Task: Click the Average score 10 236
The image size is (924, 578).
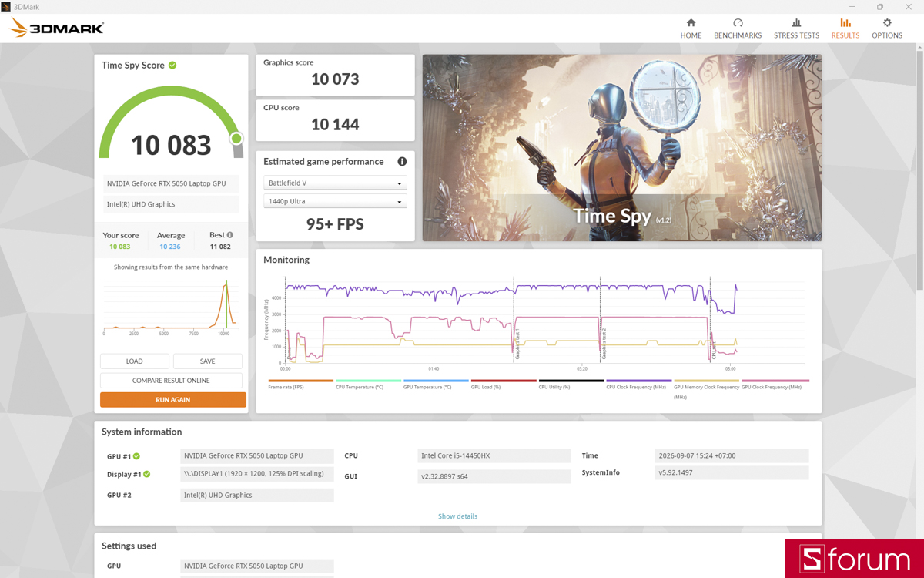Action: pyautogui.click(x=170, y=247)
